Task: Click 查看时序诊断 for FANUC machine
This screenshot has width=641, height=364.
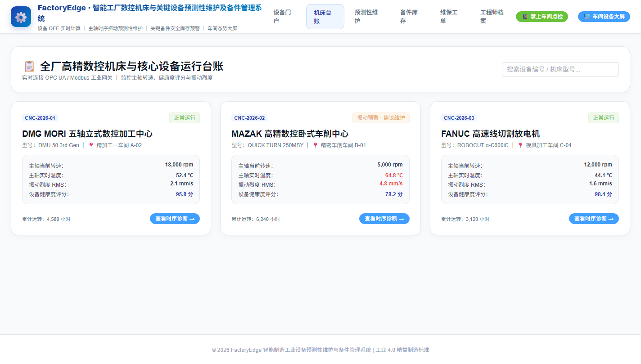Action: pyautogui.click(x=594, y=219)
